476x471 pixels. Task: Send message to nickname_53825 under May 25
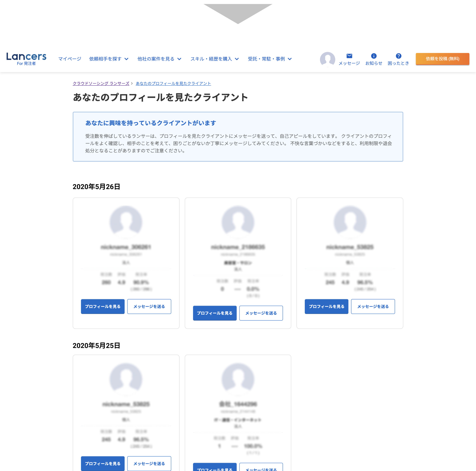pyautogui.click(x=149, y=463)
